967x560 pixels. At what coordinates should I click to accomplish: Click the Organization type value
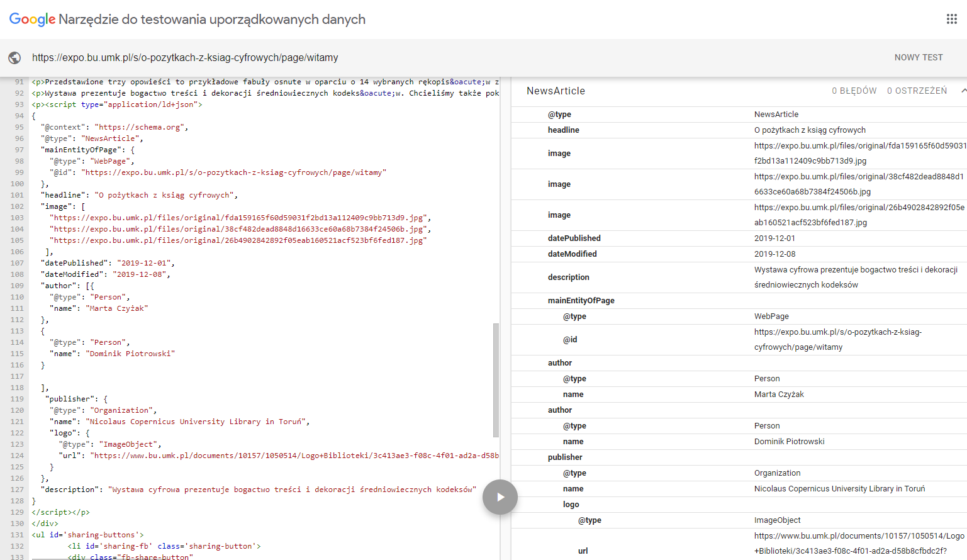click(x=777, y=473)
